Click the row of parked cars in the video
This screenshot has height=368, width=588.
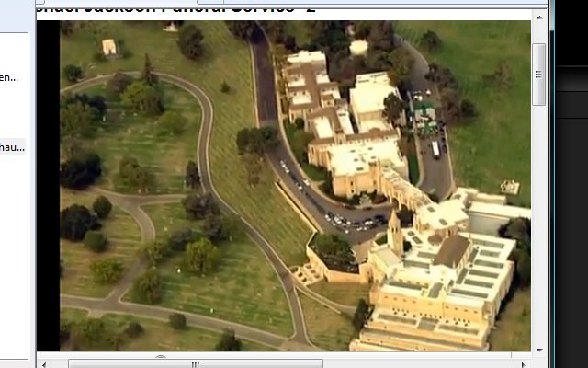click(x=354, y=222)
